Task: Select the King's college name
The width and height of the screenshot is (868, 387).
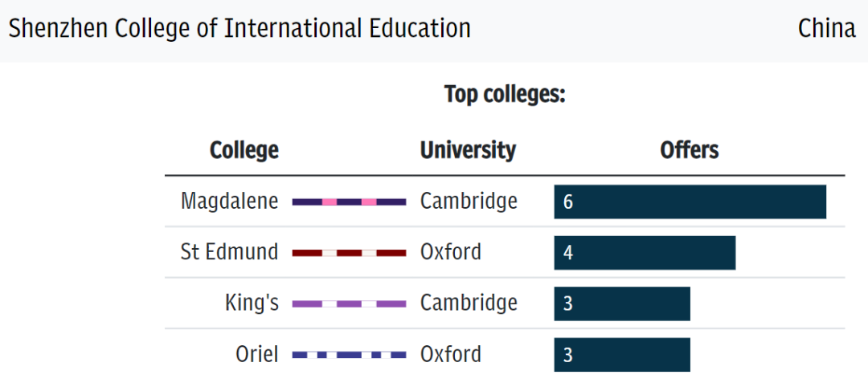Action: pos(252,303)
